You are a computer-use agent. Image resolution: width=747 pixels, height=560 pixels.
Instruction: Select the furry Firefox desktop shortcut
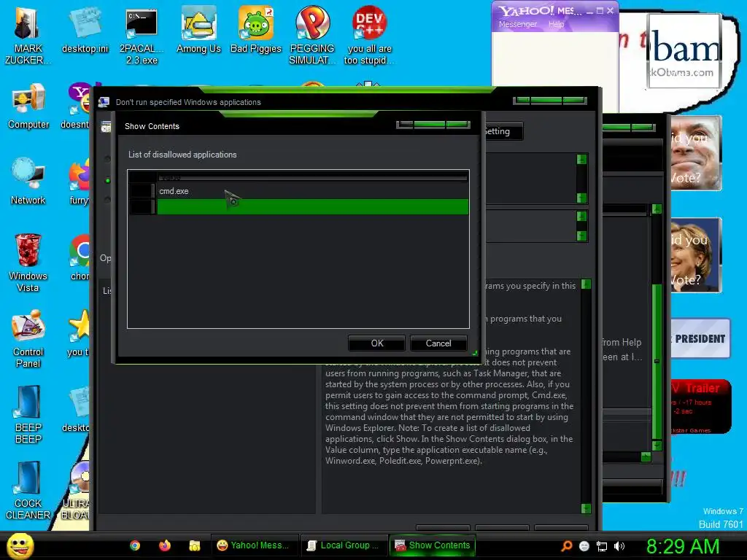point(80,182)
